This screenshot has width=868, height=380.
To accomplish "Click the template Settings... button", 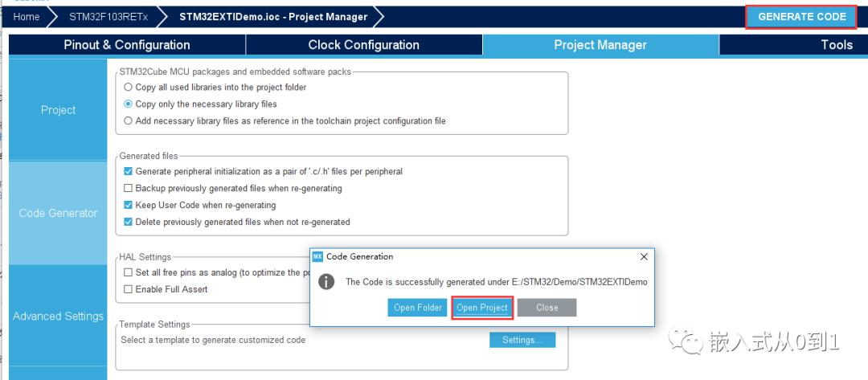I will click(522, 340).
